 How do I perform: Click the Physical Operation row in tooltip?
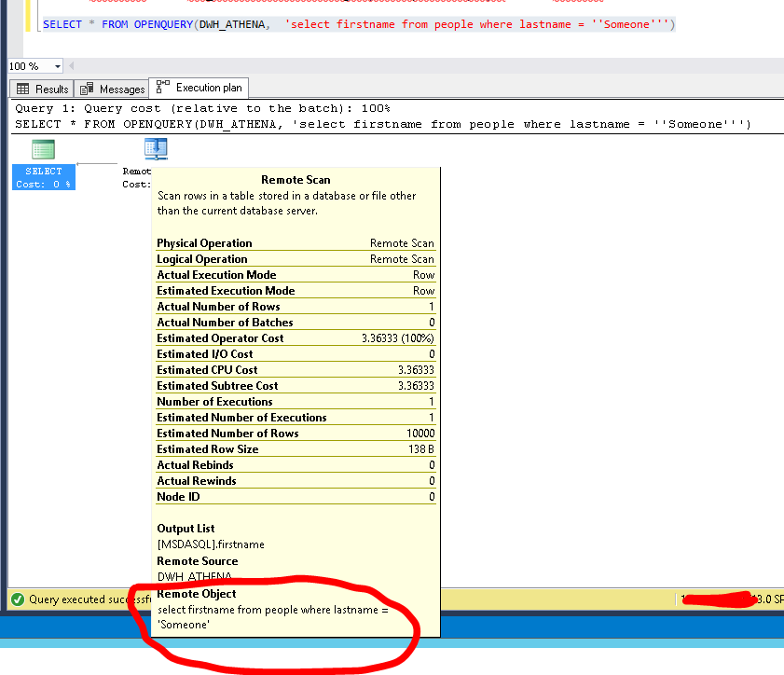point(296,243)
